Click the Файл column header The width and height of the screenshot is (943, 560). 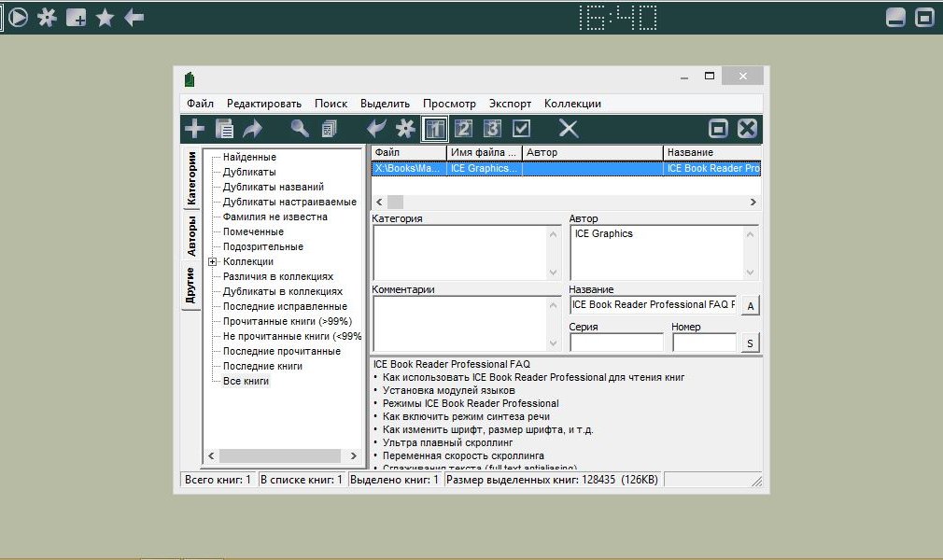(x=409, y=153)
